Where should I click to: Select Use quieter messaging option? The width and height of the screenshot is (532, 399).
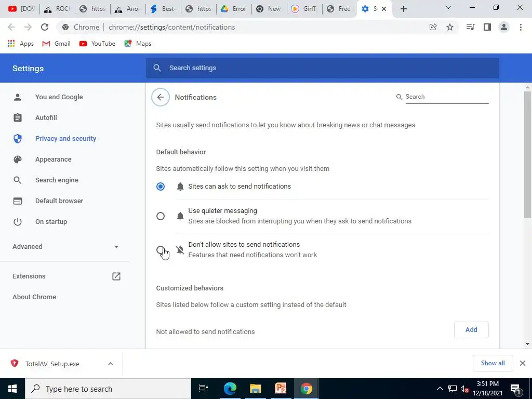coord(161,216)
